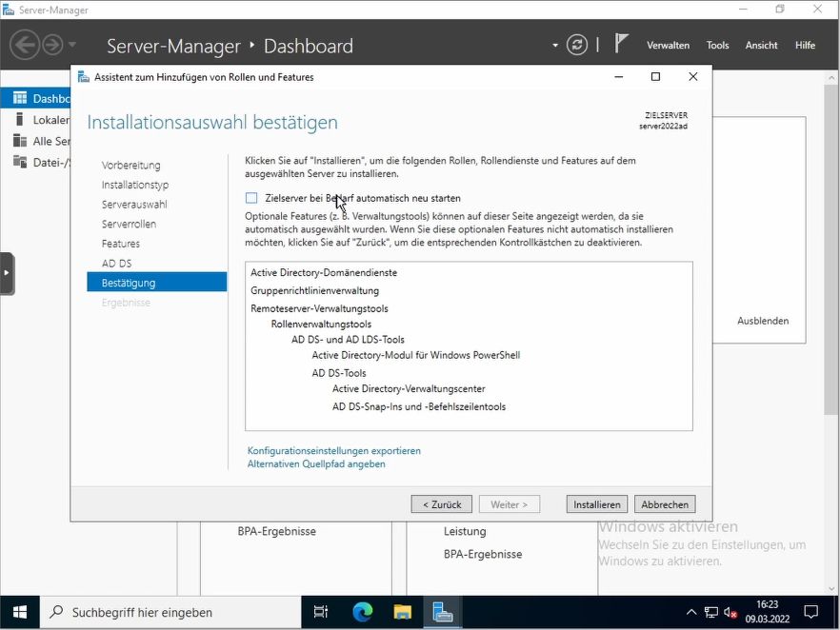
Task: Click Rollenverwaltungstools entry
Action: (x=321, y=324)
